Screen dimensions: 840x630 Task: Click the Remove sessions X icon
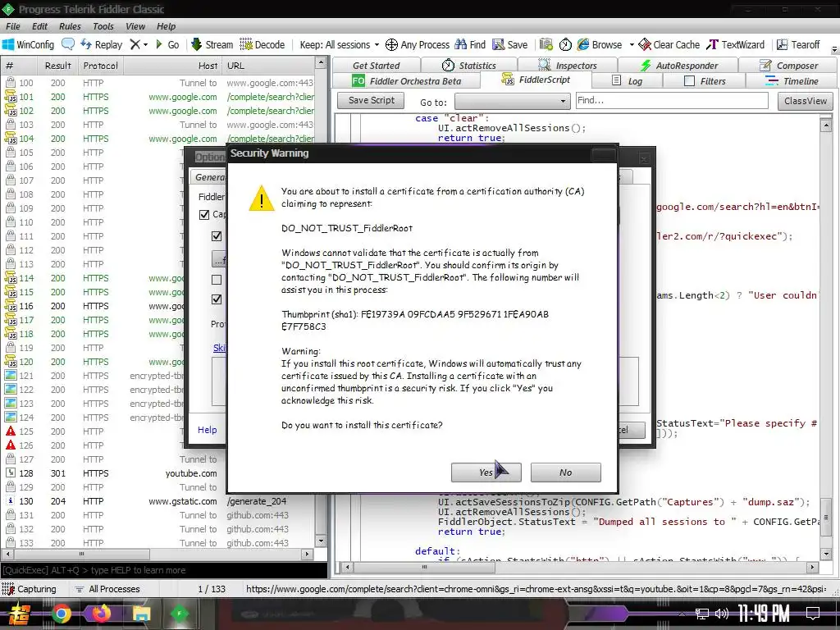(135, 44)
